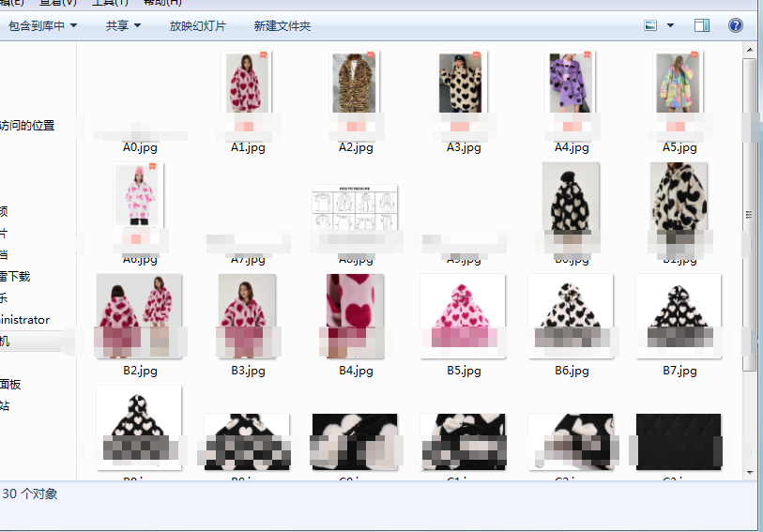Expand the 包含到库中 dropdown

(43, 26)
